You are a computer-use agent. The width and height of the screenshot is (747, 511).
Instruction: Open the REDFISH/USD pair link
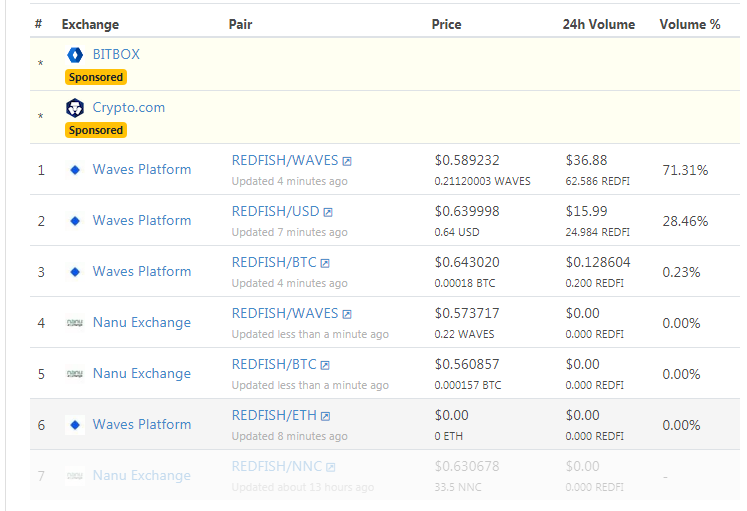[275, 211]
